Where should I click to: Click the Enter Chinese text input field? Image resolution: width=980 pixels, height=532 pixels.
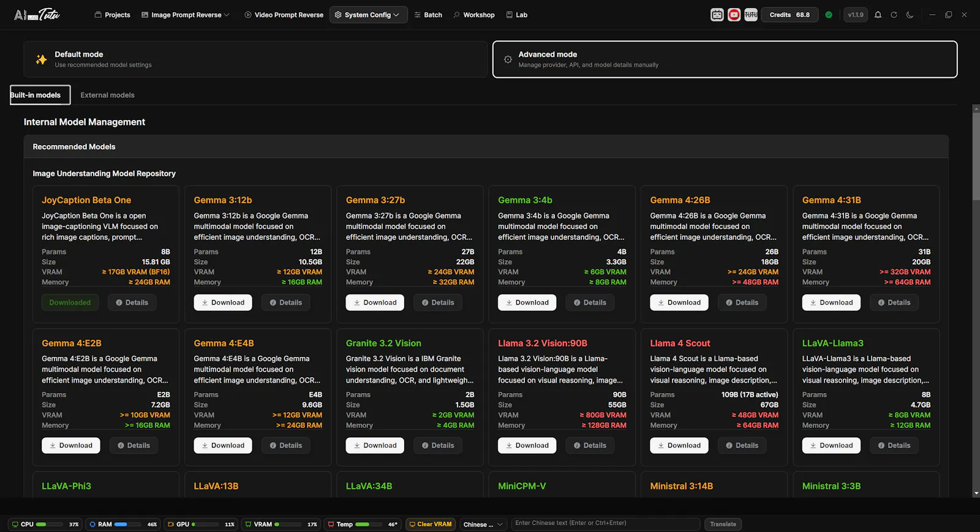[x=606, y=523]
